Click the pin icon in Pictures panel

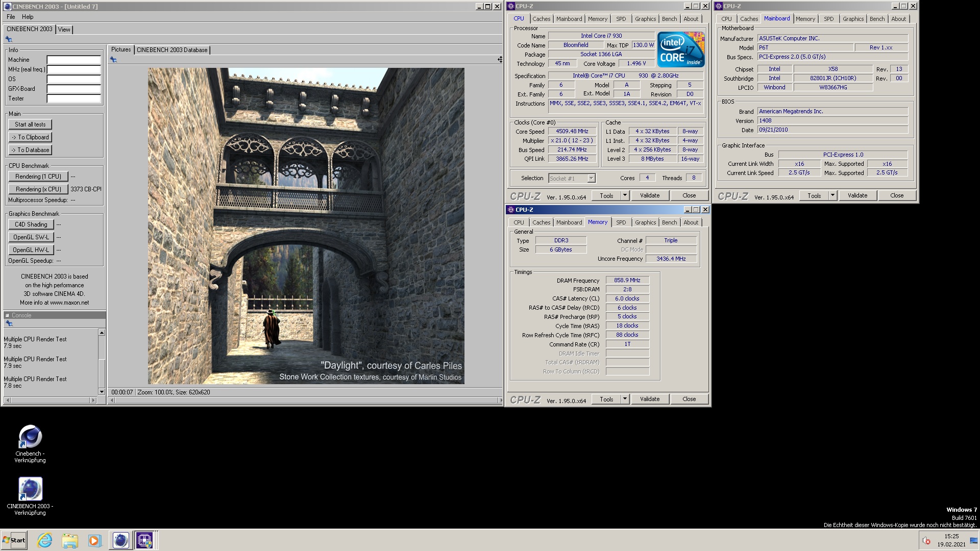coord(113,60)
